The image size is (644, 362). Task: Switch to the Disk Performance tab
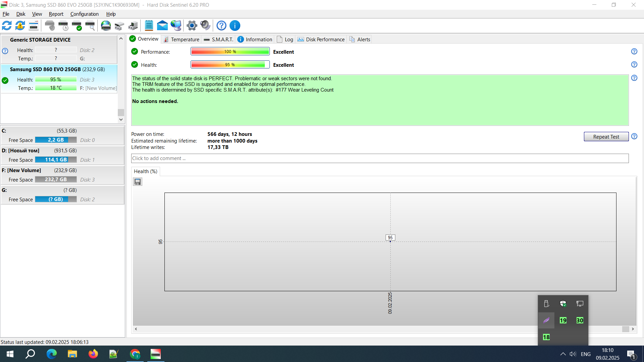[x=321, y=39]
